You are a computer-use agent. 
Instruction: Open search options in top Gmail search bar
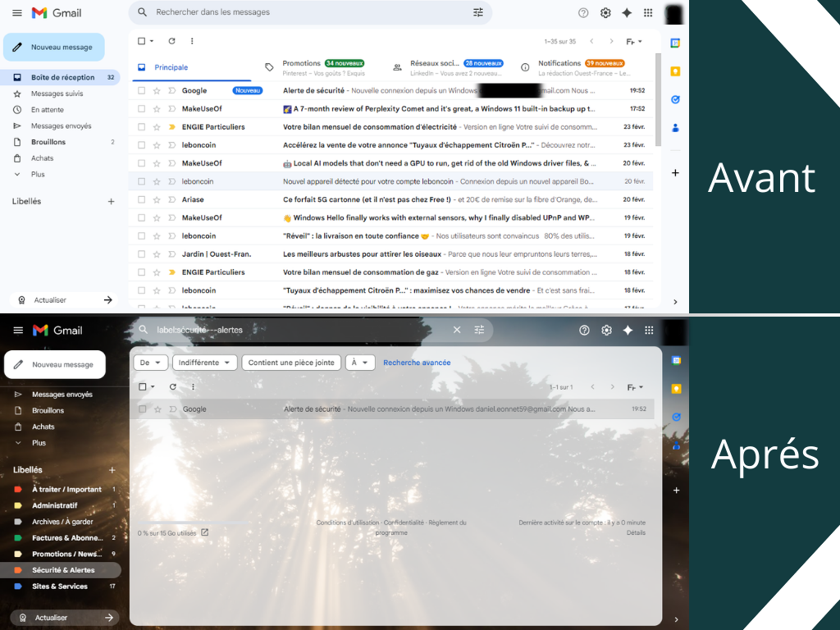click(x=478, y=12)
